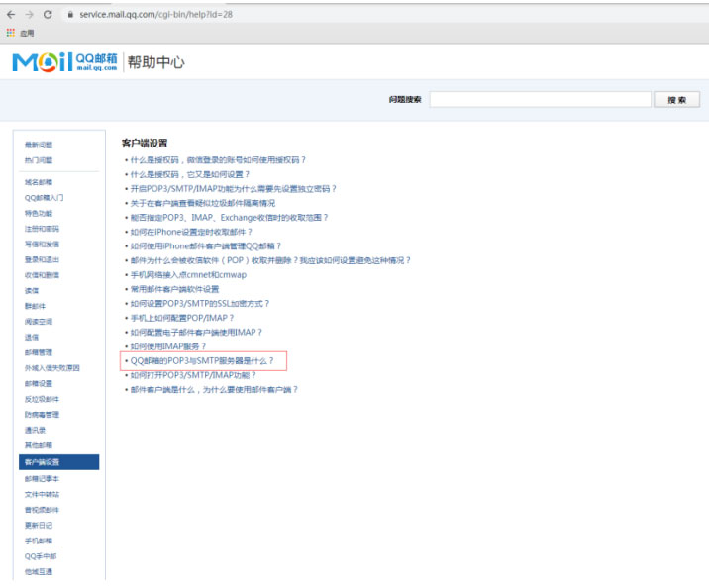Screen dimensions: 709x588
Task: Open the QQ邮箱的POP3与SMTP服务器是什么 link
Action: (202, 361)
